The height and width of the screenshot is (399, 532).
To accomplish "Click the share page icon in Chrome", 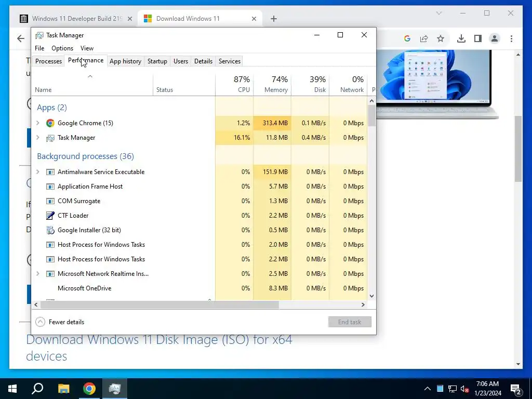I will [424, 38].
